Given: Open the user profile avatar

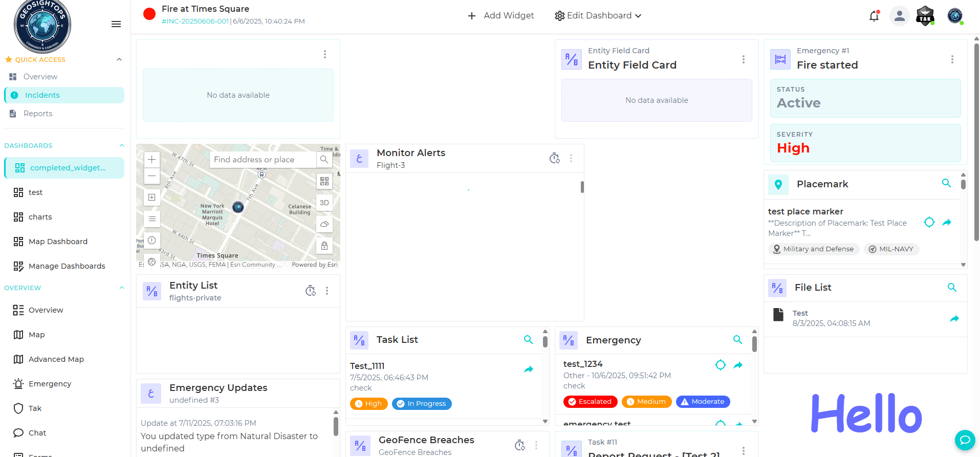Looking at the screenshot, I should point(899,16).
